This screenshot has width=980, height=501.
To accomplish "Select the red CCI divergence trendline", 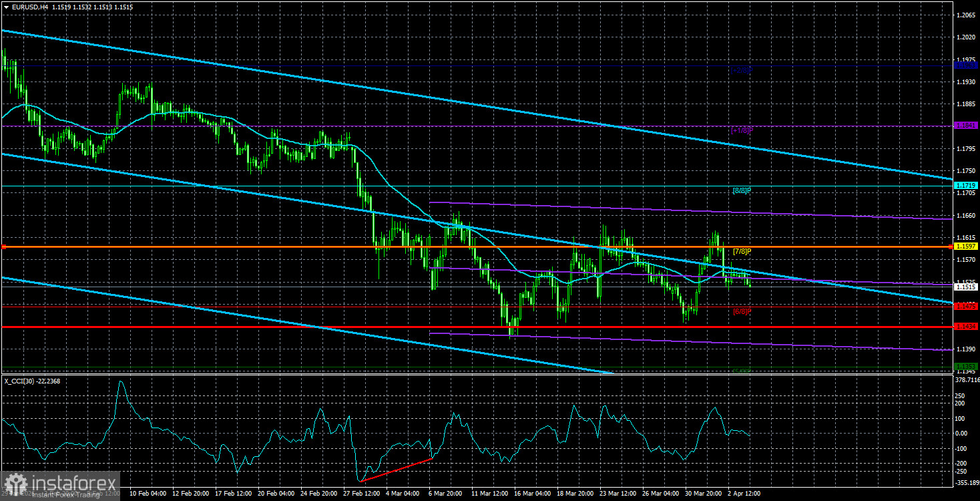I will [x=397, y=470].
